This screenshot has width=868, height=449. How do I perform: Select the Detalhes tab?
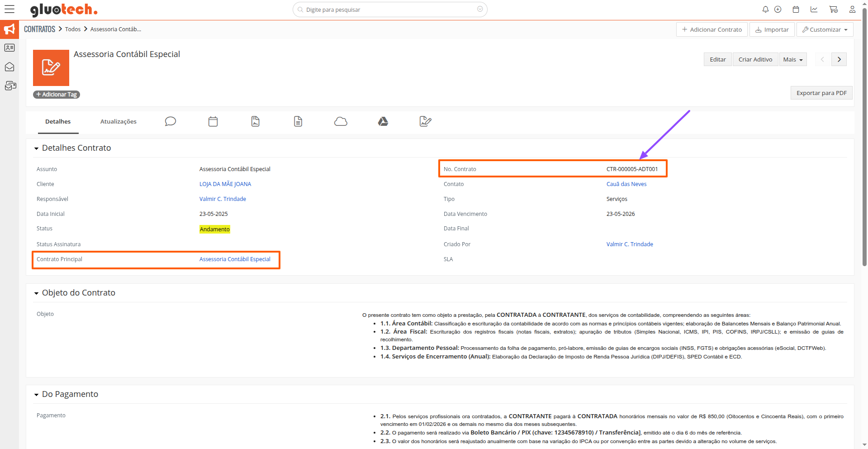click(58, 121)
